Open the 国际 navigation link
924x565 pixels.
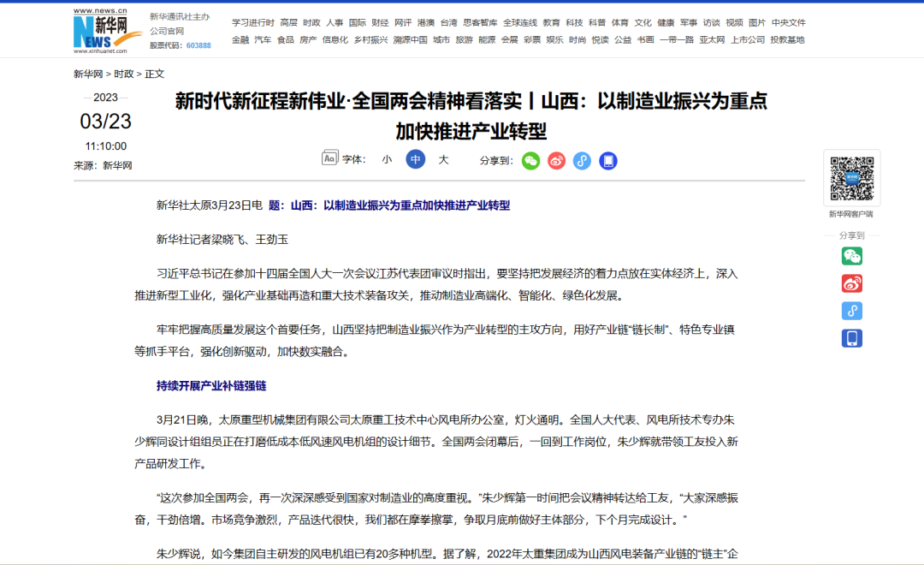point(358,23)
